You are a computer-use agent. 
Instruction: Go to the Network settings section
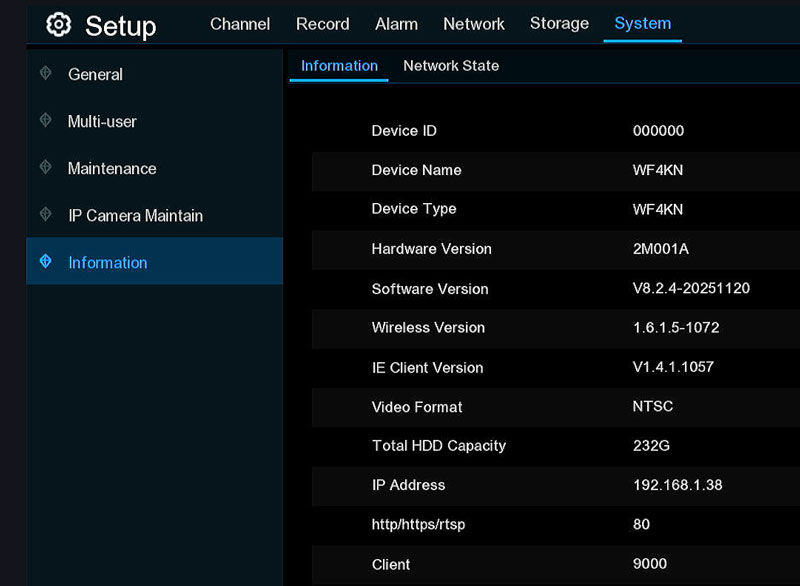473,23
